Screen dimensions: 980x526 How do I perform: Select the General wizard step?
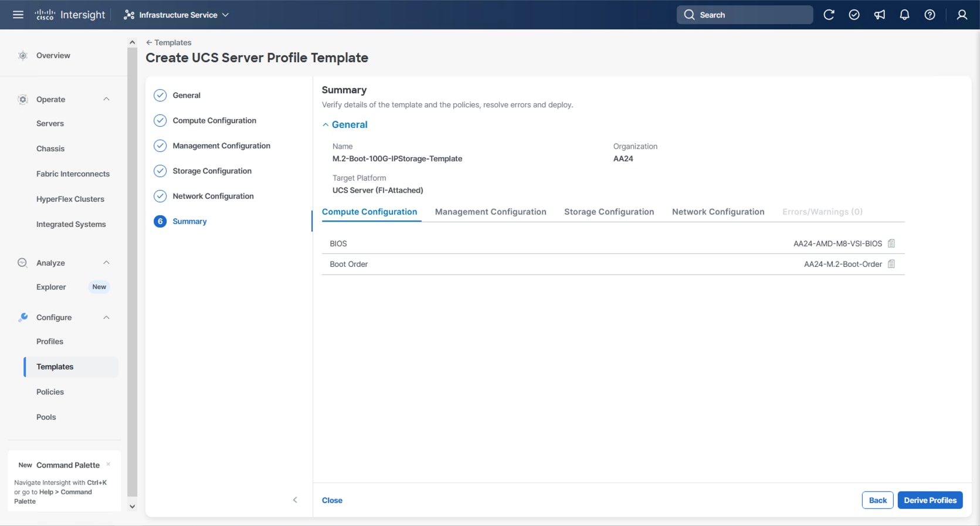[x=186, y=96]
